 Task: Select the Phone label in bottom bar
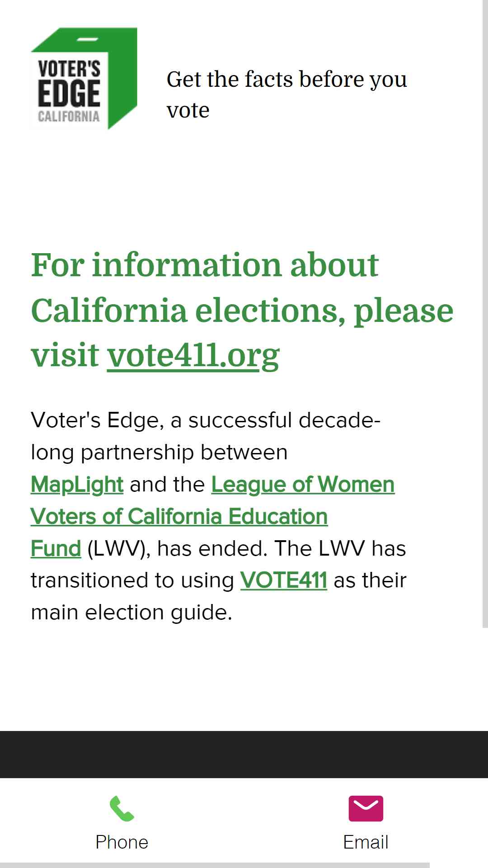[x=122, y=842]
